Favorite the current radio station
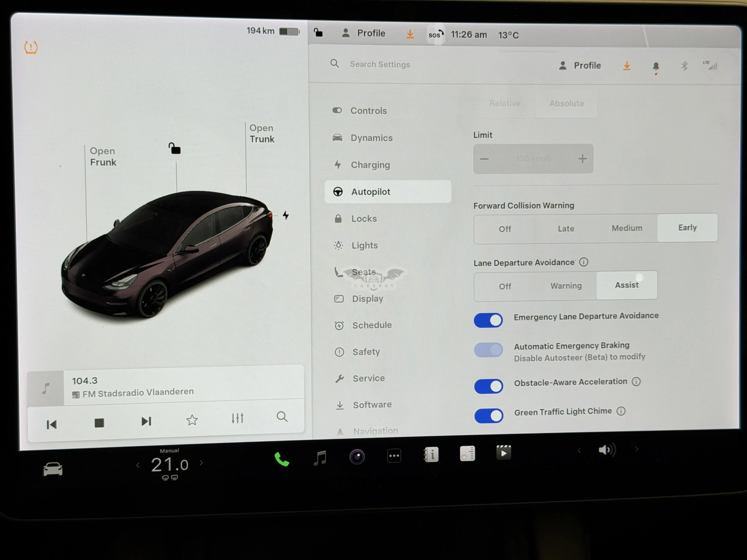This screenshot has width=747, height=560. (x=192, y=420)
